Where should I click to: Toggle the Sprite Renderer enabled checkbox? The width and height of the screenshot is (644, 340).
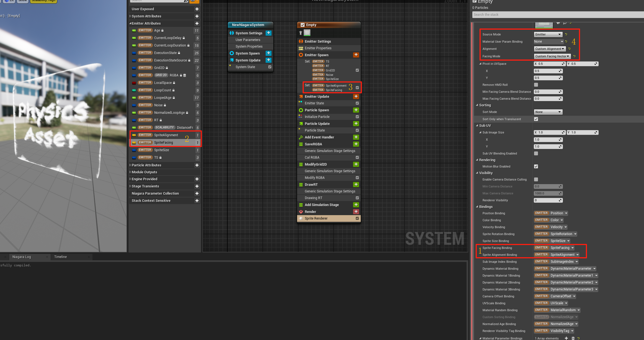click(x=357, y=218)
